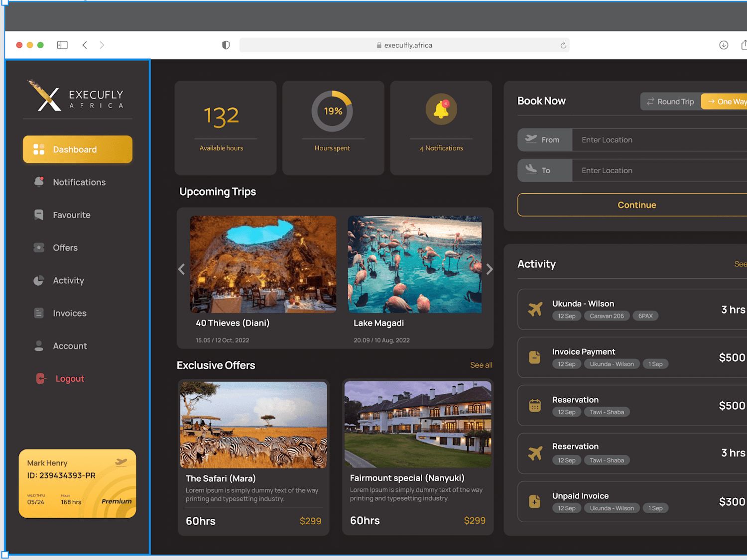
Task: Click the plane icon on membership card
Action: click(x=121, y=462)
